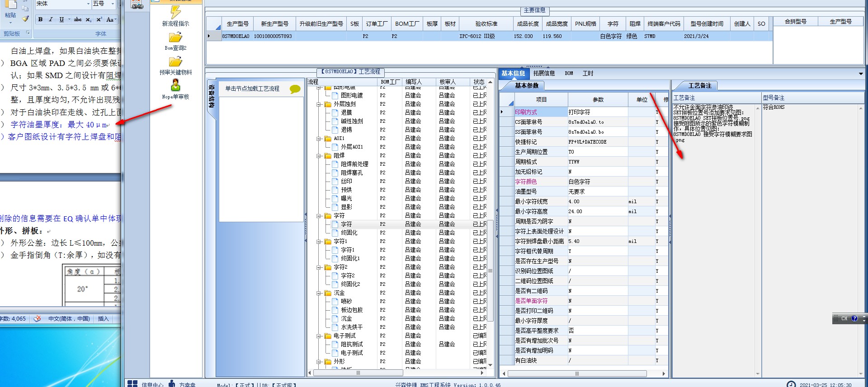Click the 是否单面字符 parameter label

pos(531,301)
